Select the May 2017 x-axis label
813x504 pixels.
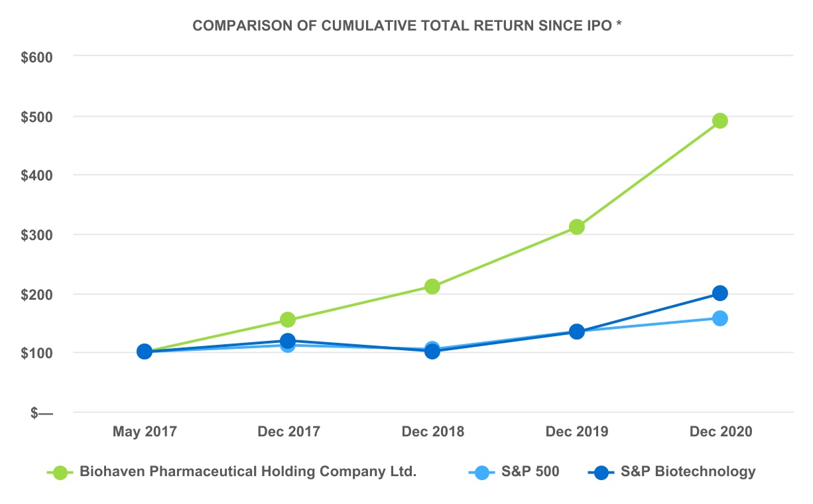[x=145, y=432]
